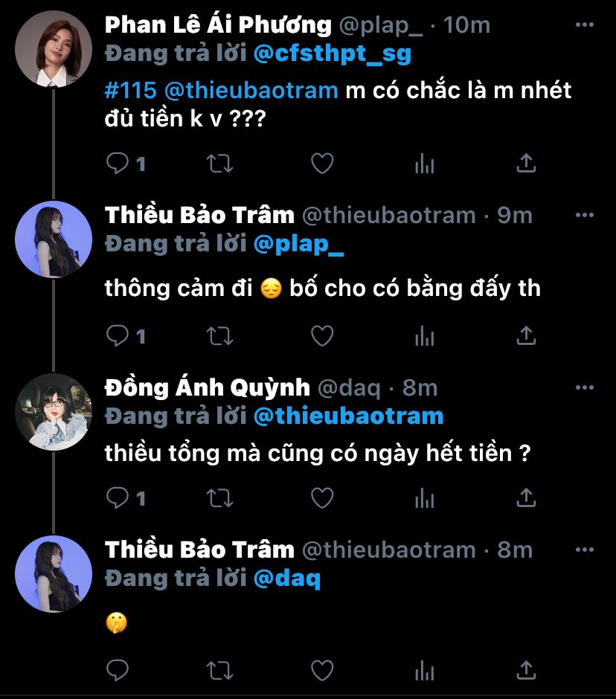Click the @thieubaotram mention in first tweet

click(250, 91)
